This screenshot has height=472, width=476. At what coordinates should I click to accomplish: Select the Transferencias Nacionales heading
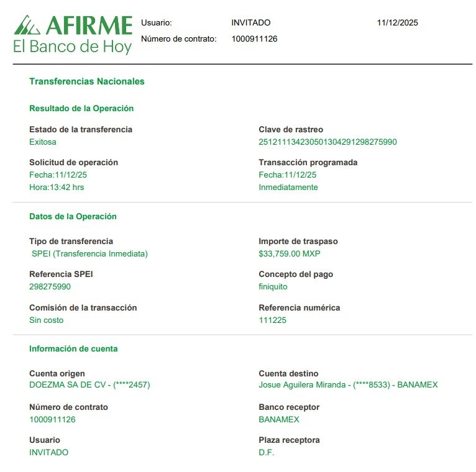click(x=86, y=81)
